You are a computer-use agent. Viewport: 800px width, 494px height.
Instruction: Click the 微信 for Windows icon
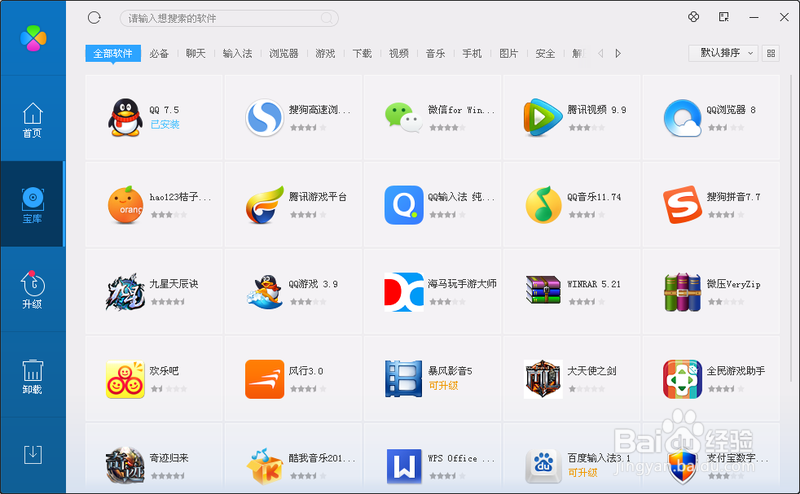[x=404, y=117]
